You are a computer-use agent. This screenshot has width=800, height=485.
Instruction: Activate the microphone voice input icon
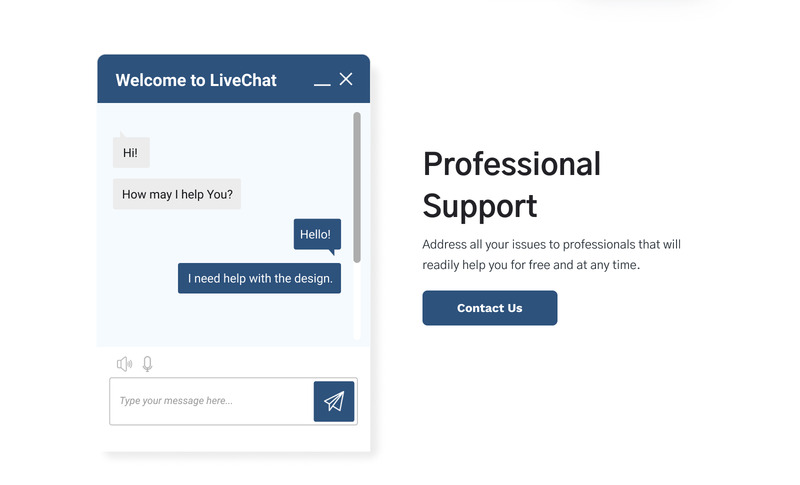pyautogui.click(x=148, y=364)
